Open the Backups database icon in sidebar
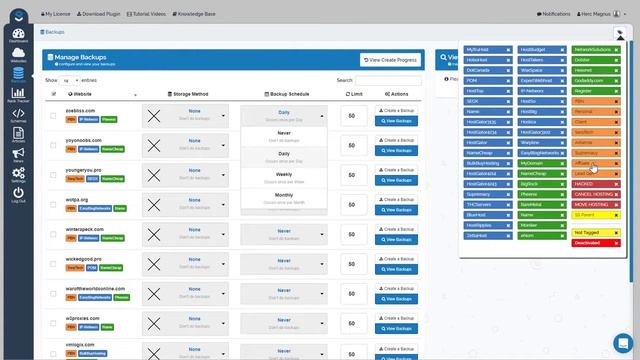The height and width of the screenshot is (360, 640). [18, 75]
